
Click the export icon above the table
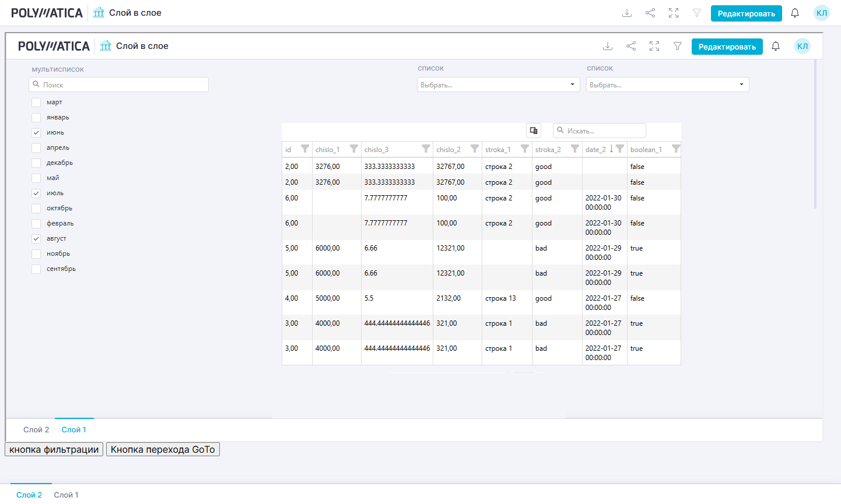click(x=534, y=131)
